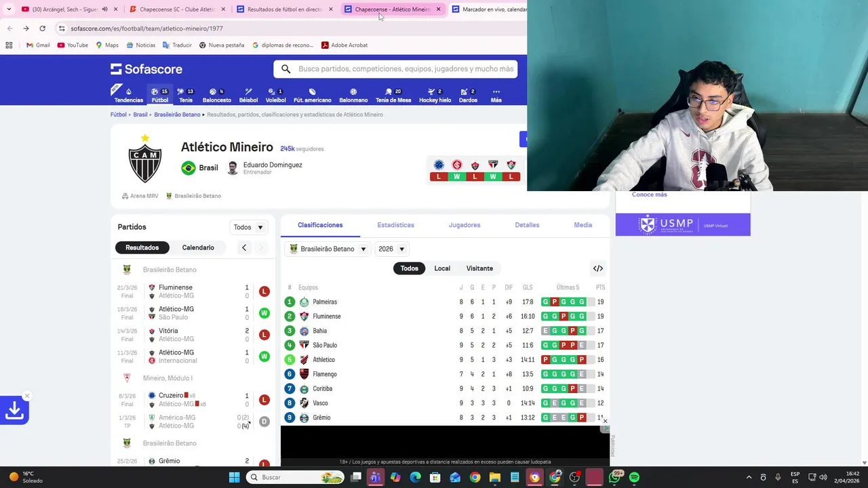Open Microsoft Edge from the taskbar
Image resolution: width=868 pixels, height=488 pixels.
415,477
